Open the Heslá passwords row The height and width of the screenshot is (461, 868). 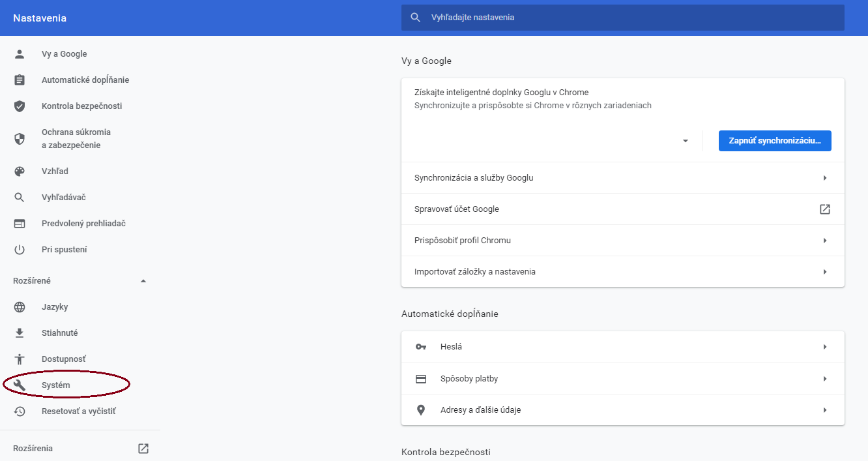pos(623,347)
